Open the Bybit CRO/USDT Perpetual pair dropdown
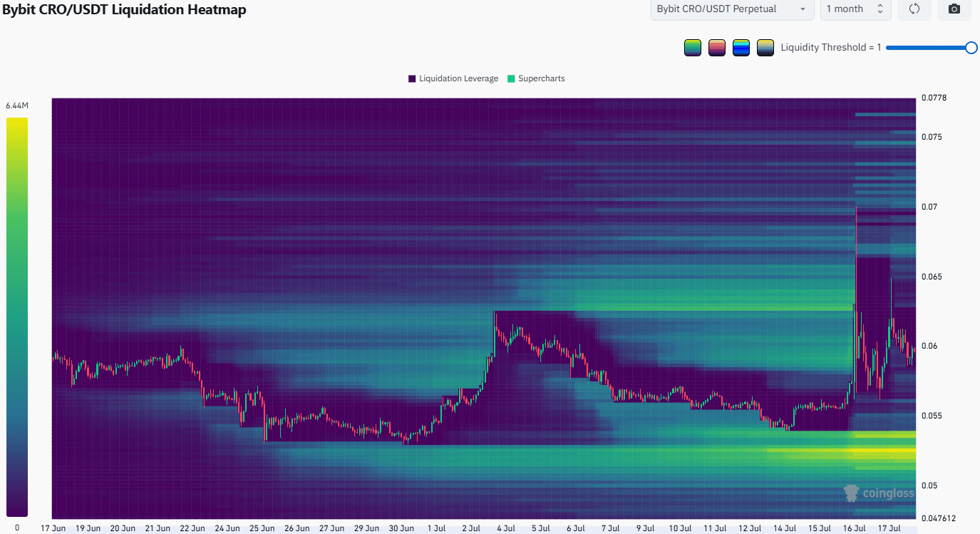This screenshot has width=980, height=534. tap(732, 9)
